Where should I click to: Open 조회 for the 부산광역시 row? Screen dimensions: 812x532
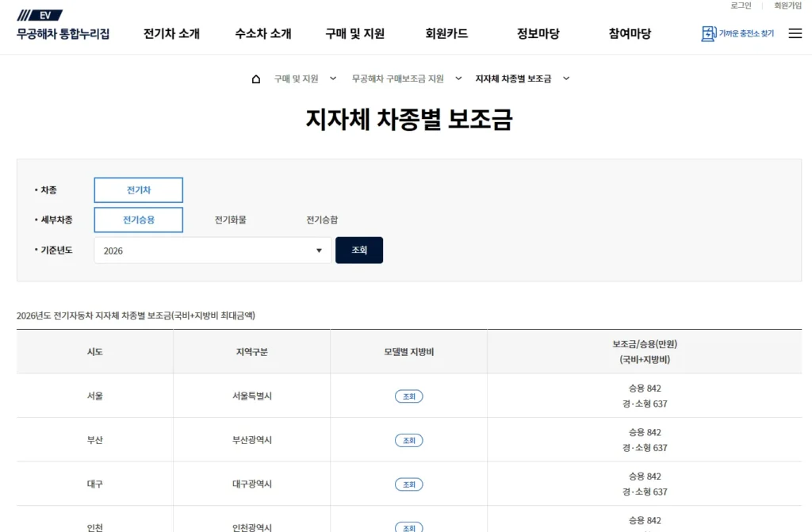click(408, 440)
